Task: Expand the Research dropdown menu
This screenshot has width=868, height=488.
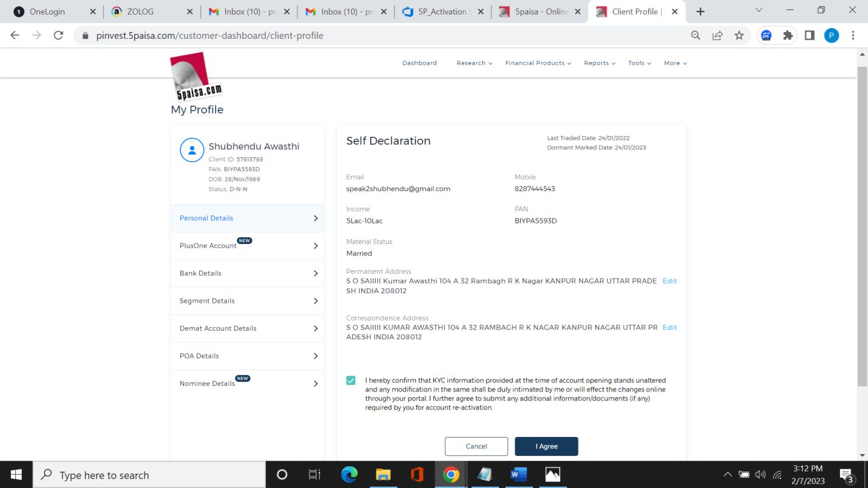Action: [x=474, y=63]
